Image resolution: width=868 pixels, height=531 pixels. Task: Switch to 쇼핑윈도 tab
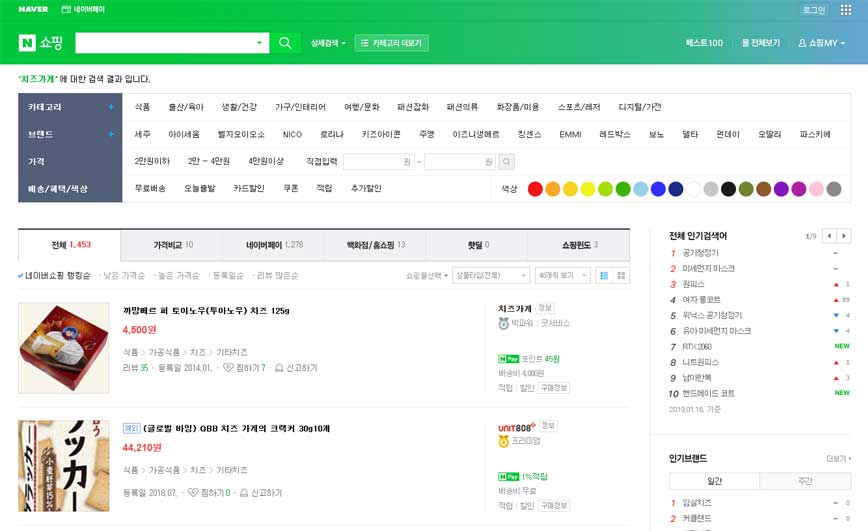578,245
